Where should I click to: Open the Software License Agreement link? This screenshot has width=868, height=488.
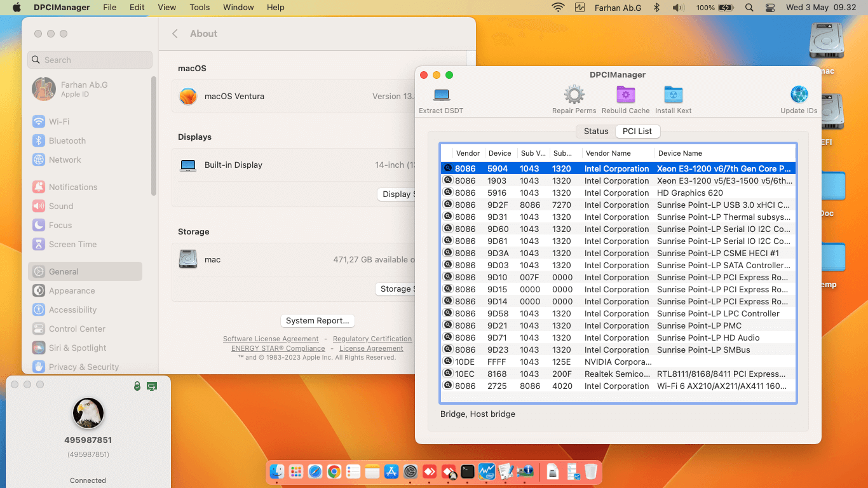(x=271, y=339)
